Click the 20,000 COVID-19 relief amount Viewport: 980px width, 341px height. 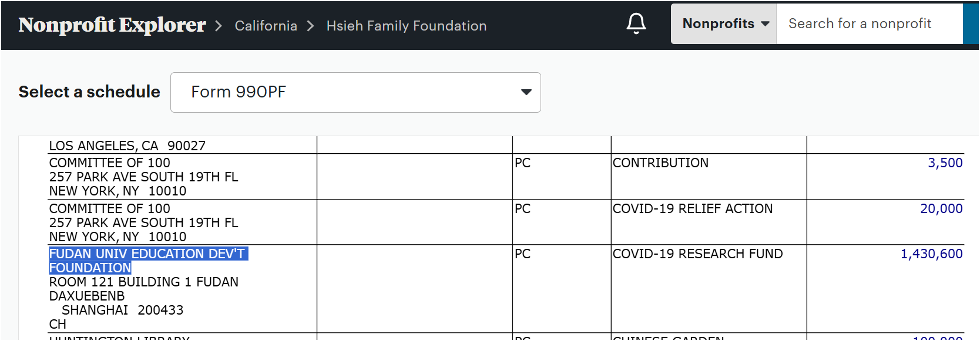click(x=941, y=208)
